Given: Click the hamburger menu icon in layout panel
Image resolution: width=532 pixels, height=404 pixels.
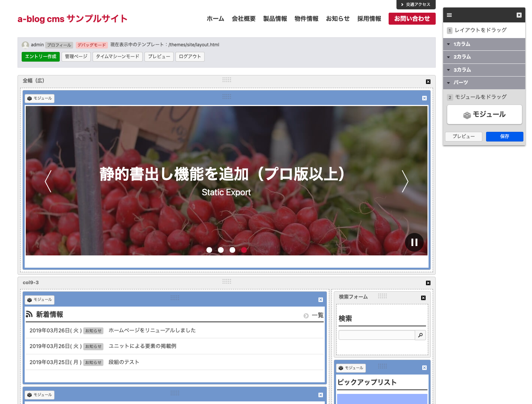Looking at the screenshot, I should [x=449, y=15].
